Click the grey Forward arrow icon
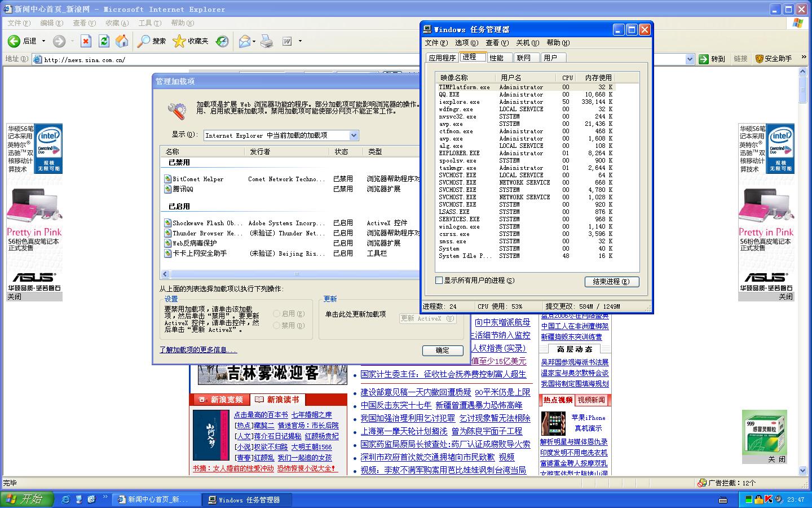The image size is (812, 508). tap(59, 41)
